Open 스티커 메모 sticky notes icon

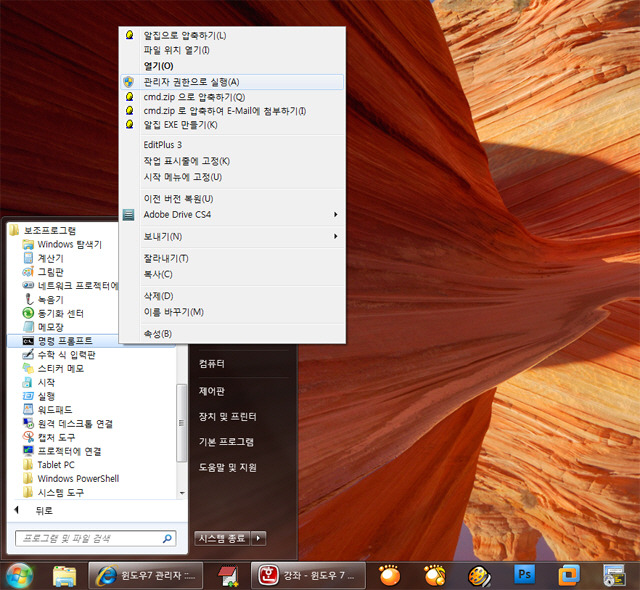tap(28, 368)
